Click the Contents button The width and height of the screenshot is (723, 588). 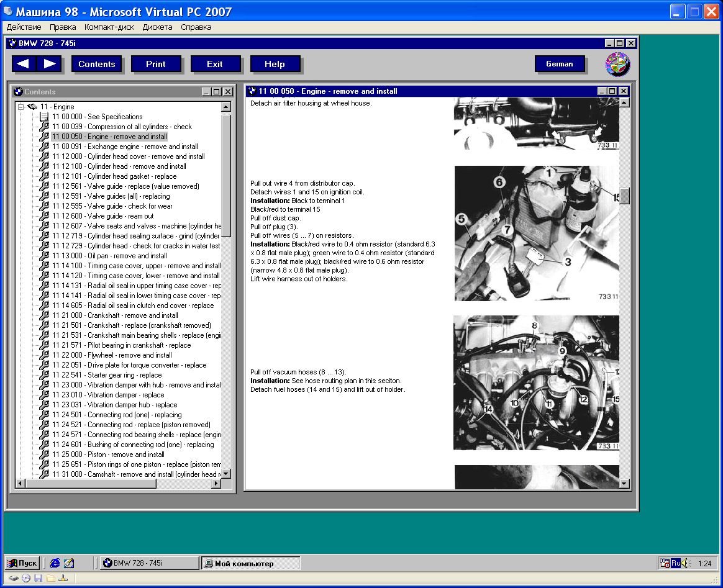[x=96, y=64]
